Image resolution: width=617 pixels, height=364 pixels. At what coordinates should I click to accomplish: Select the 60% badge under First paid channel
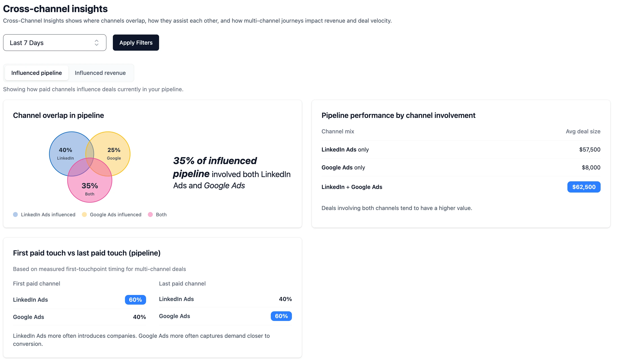tap(135, 299)
